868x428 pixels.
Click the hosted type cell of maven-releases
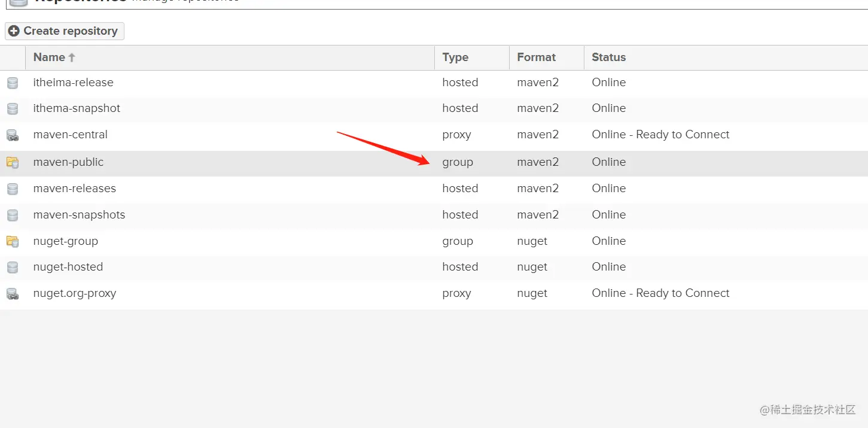[460, 189]
